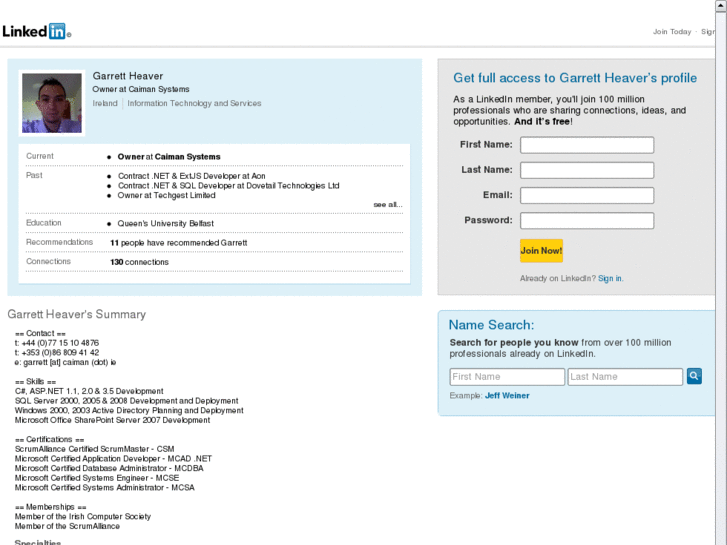Click 'C#, ASP.NET 1.1, 2.0 & 3.5 Development'
Screen dimensions: 727x545
(x=89, y=391)
